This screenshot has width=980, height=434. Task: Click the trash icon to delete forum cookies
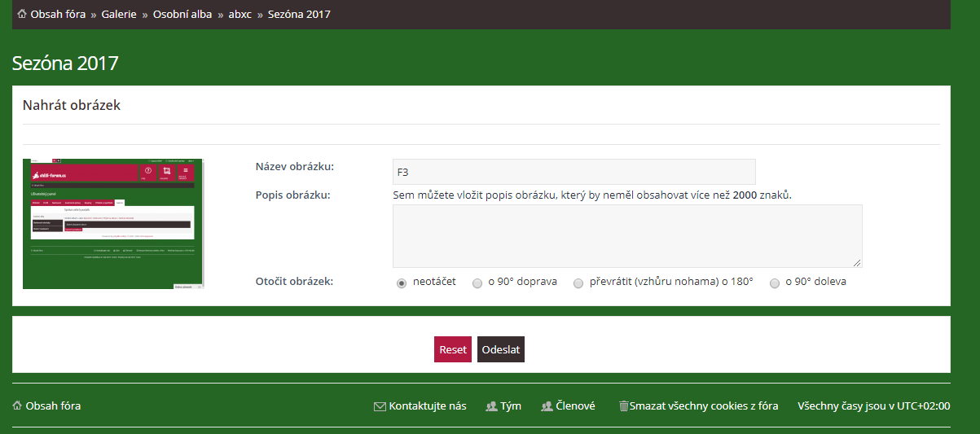(624, 406)
